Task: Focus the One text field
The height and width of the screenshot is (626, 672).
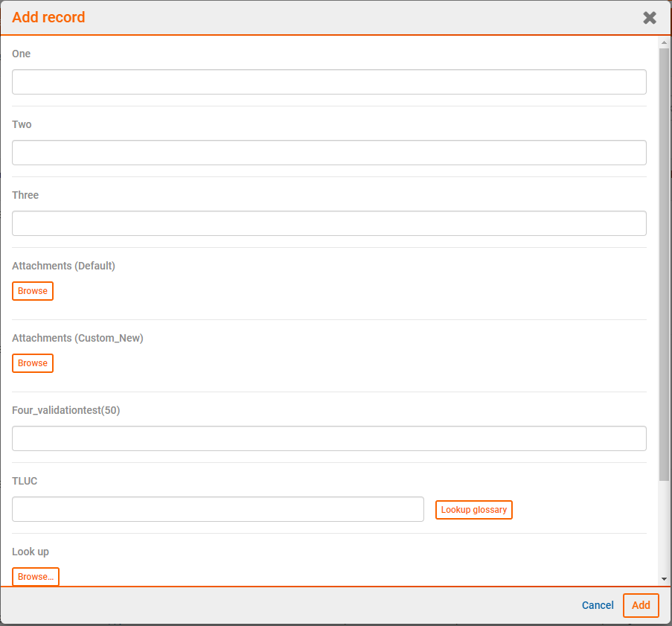Action: [x=329, y=82]
